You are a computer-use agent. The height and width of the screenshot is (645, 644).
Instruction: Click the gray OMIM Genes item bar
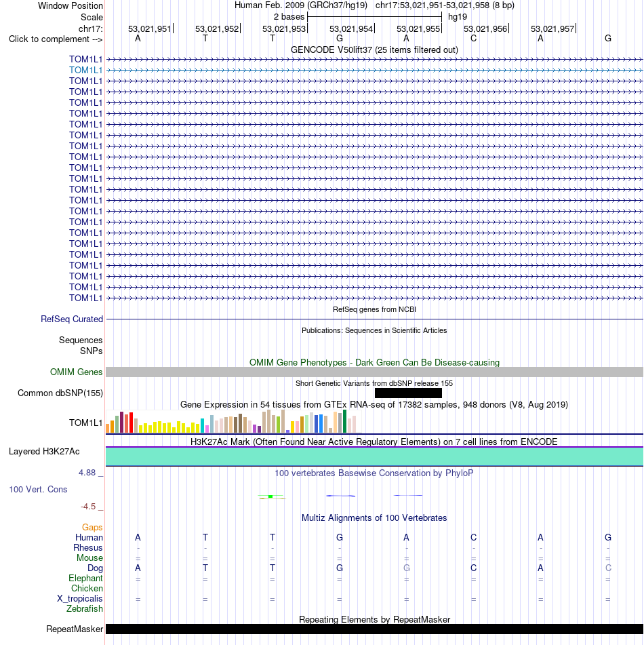coord(374,372)
